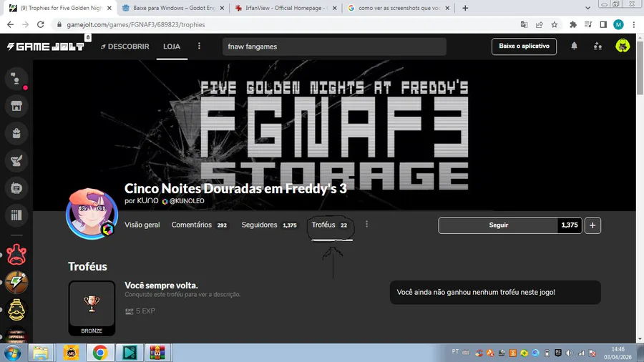Image resolution: width=644 pixels, height=362 pixels.
Task: Expand the top nav three-dot menu
Action: click(x=199, y=46)
